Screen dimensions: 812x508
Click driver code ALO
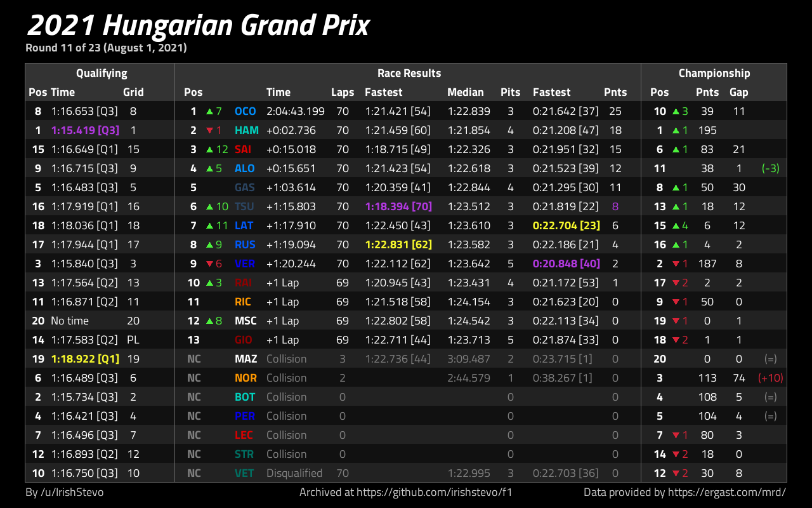click(245, 169)
